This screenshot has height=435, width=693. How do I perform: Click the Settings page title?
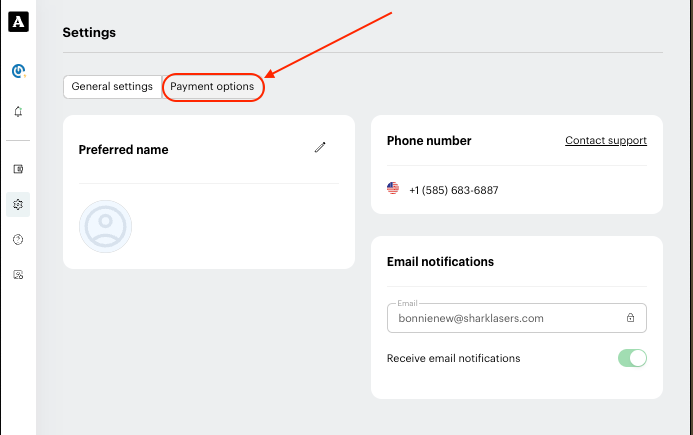(89, 33)
